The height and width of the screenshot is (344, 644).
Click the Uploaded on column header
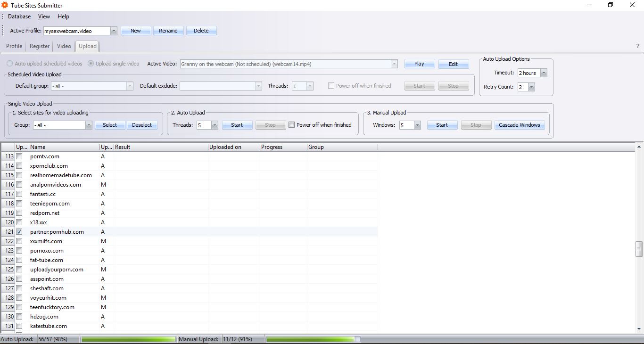point(234,147)
